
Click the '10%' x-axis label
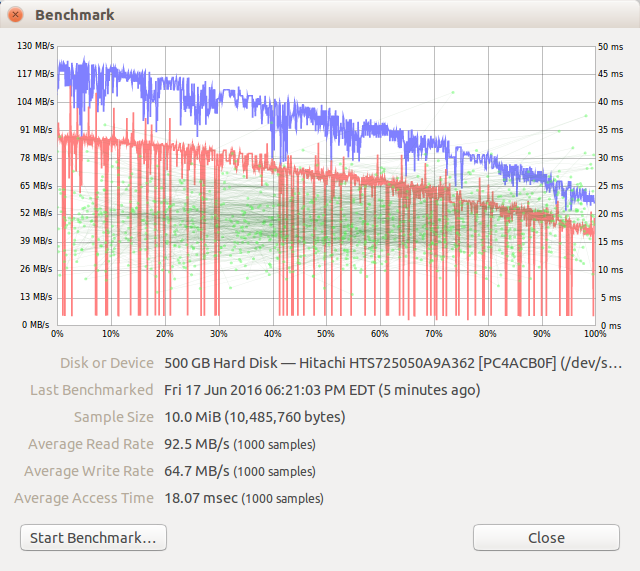pyautogui.click(x=111, y=333)
